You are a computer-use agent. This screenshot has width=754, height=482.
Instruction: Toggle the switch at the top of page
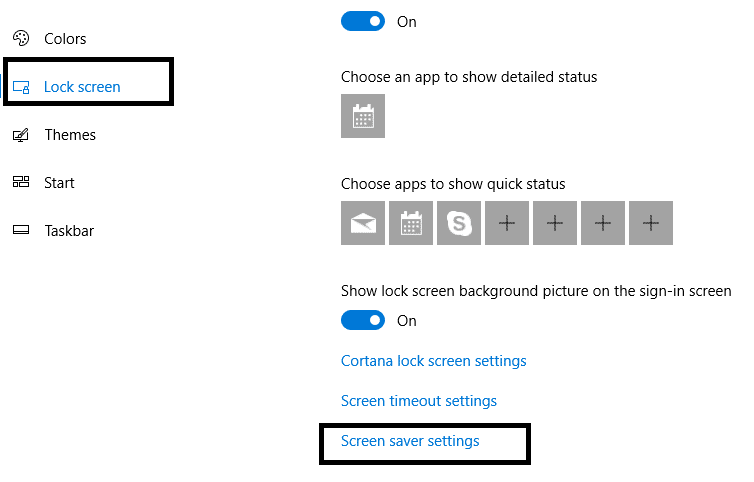click(x=363, y=21)
